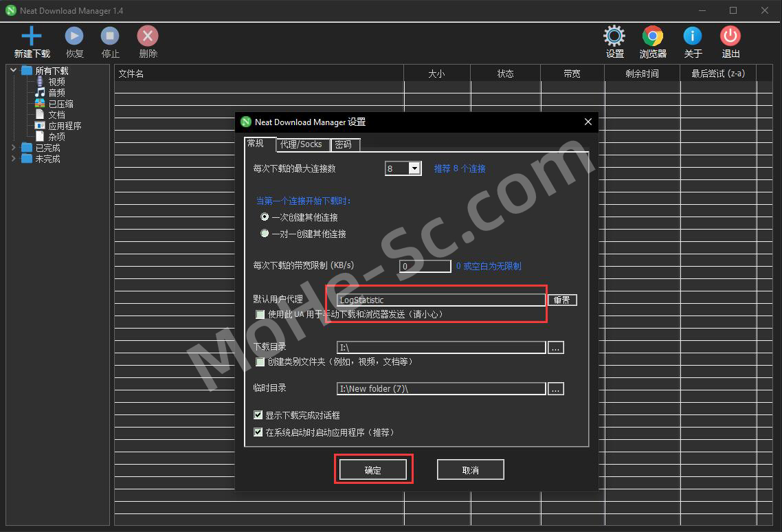Viewport: 782px width, 532px height.
Task: Sort by 带宽 column header
Action: click(572, 74)
